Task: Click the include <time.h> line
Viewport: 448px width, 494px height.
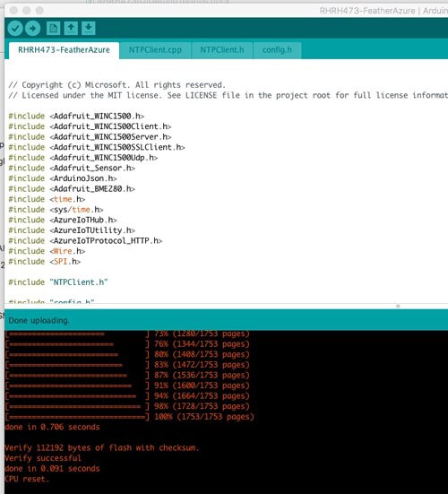Action: (47, 199)
